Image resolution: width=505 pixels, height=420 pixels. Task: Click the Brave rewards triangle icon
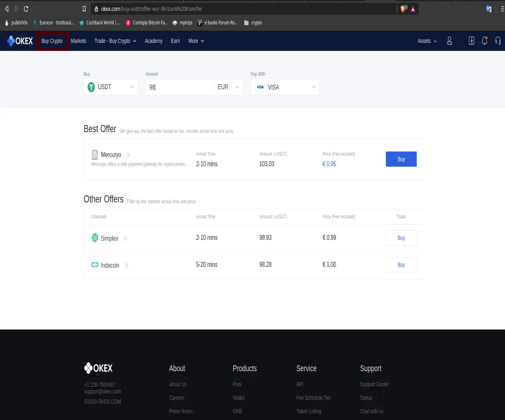[x=413, y=9]
